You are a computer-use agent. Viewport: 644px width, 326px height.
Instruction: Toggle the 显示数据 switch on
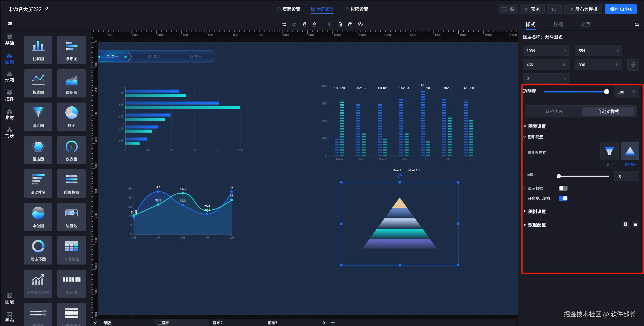[x=563, y=188]
